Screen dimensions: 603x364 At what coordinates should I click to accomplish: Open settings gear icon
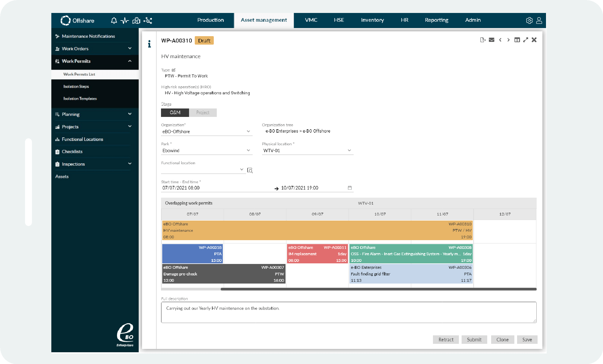[x=529, y=20]
